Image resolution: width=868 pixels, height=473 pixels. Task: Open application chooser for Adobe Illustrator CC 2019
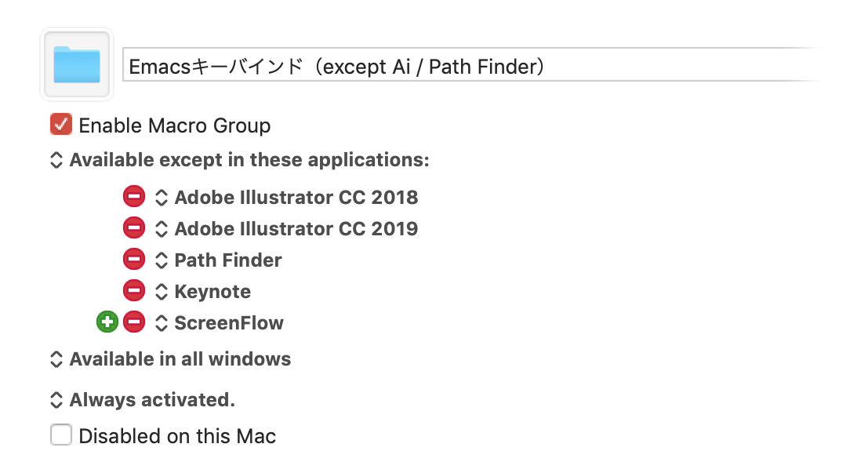(x=287, y=229)
